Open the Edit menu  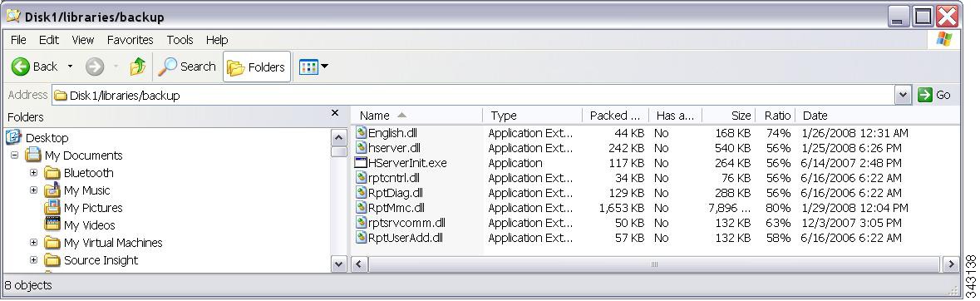(49, 39)
